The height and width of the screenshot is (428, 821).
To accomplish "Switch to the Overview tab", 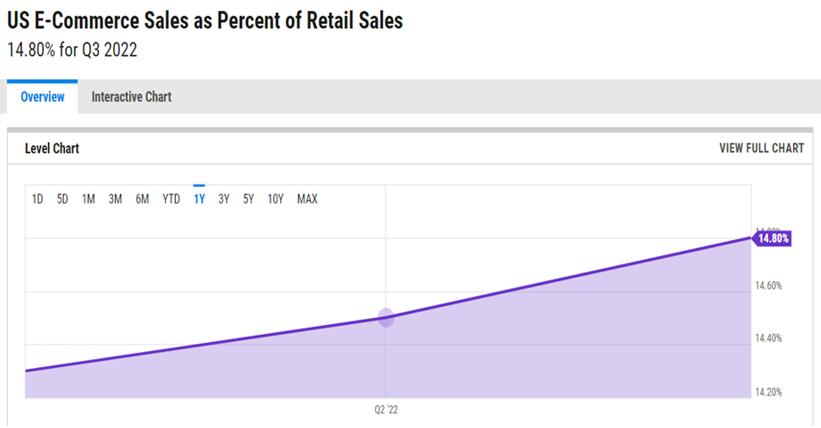I will click(x=42, y=97).
